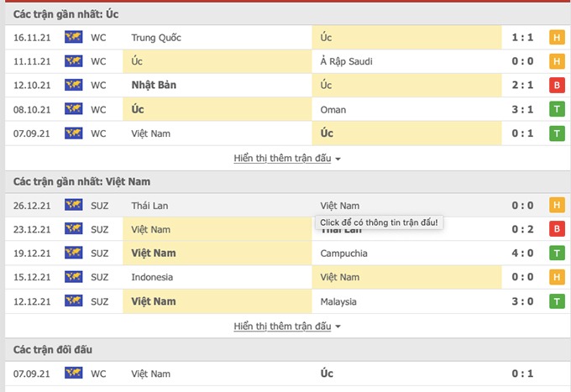The image size is (571, 392).
Task: Click flag icon in the head-to-head match row
Action: click(x=72, y=373)
